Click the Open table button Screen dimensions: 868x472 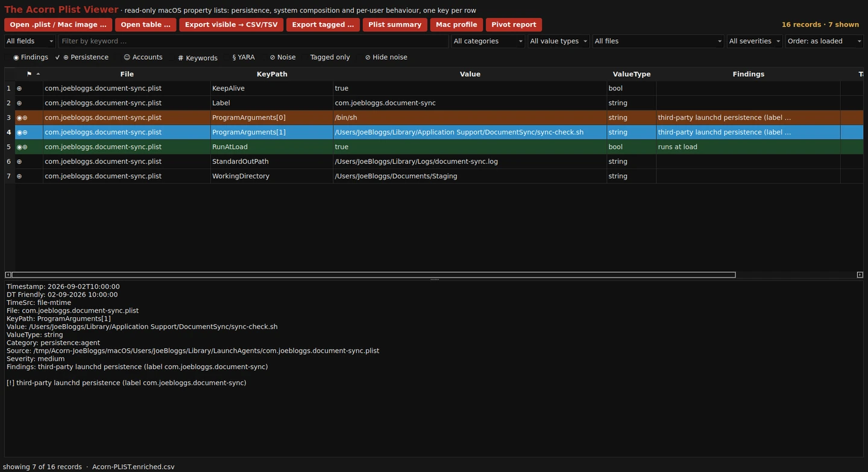(145, 25)
